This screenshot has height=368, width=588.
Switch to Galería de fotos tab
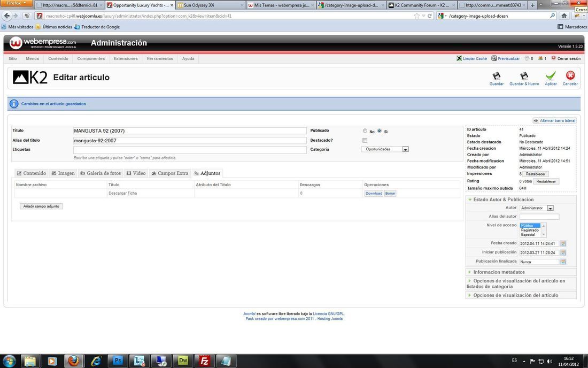[100, 173]
